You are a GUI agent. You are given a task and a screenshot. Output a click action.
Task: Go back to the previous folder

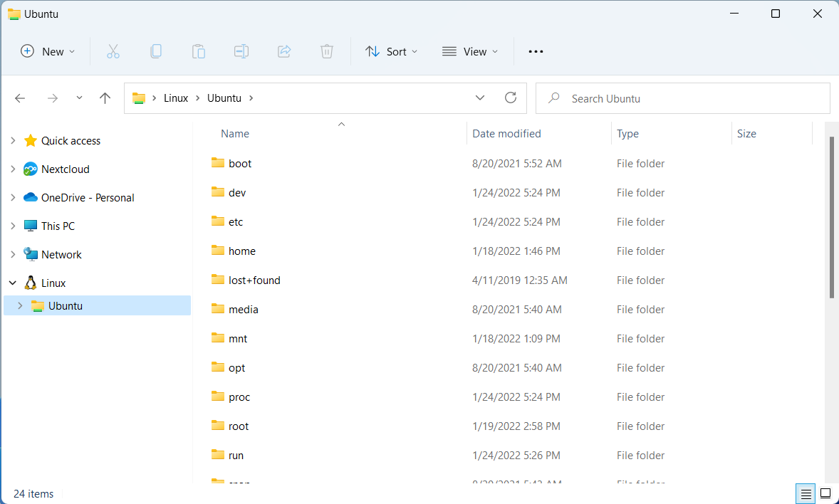tap(20, 98)
